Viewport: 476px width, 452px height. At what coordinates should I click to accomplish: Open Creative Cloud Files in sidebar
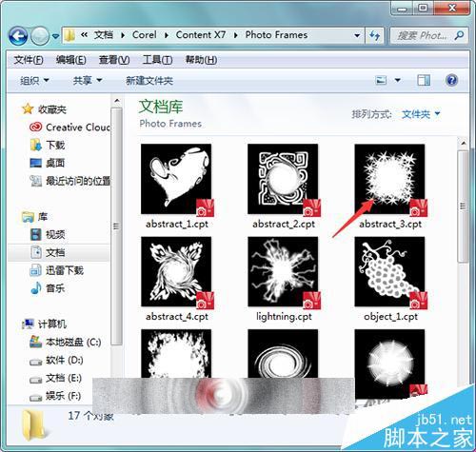69,128
